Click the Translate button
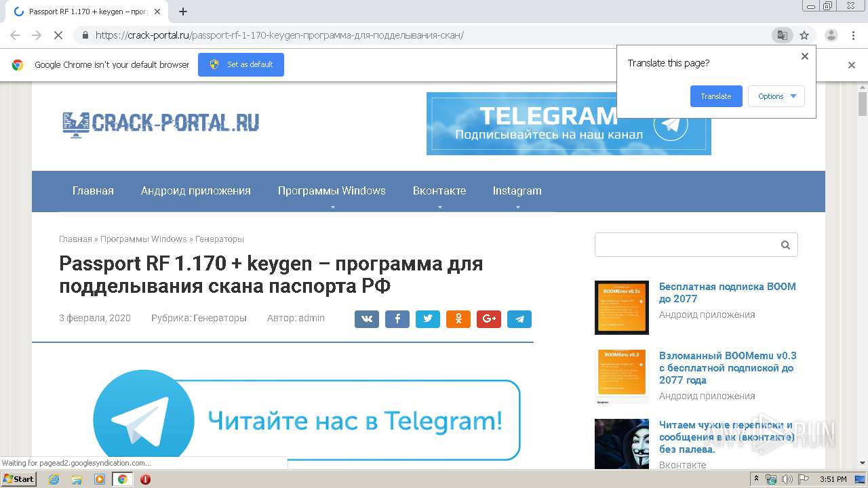The image size is (868, 488). [x=716, y=96]
